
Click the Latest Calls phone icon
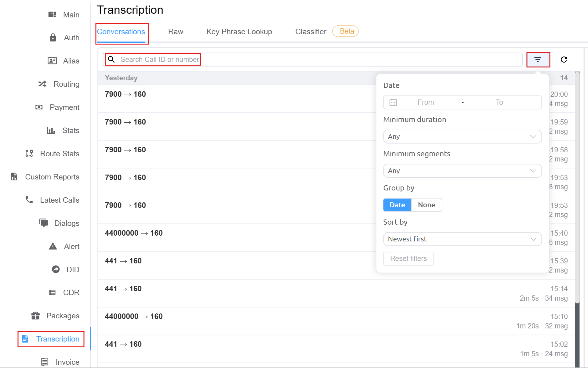click(29, 200)
